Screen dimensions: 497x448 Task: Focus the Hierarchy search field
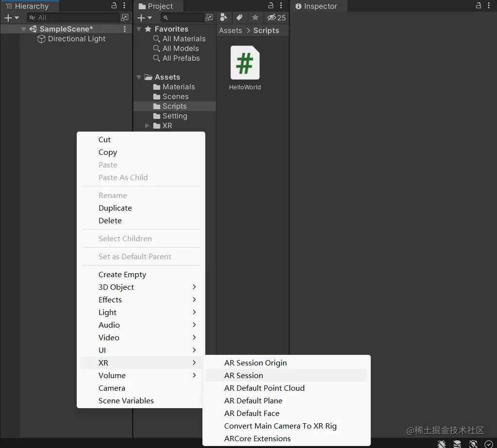[74, 18]
